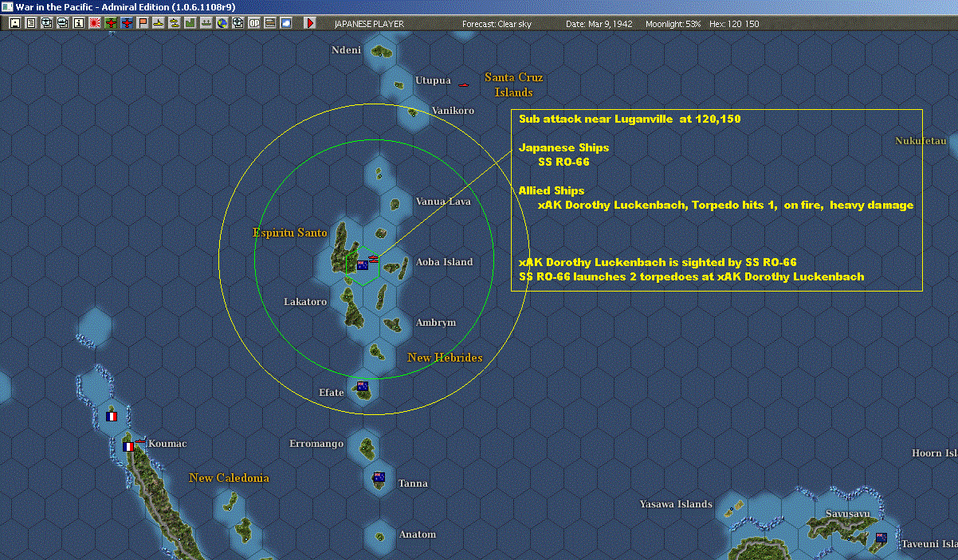The height and width of the screenshot is (560, 958).
Task: Click the 'Yasawa Islands' label
Action: click(x=676, y=504)
